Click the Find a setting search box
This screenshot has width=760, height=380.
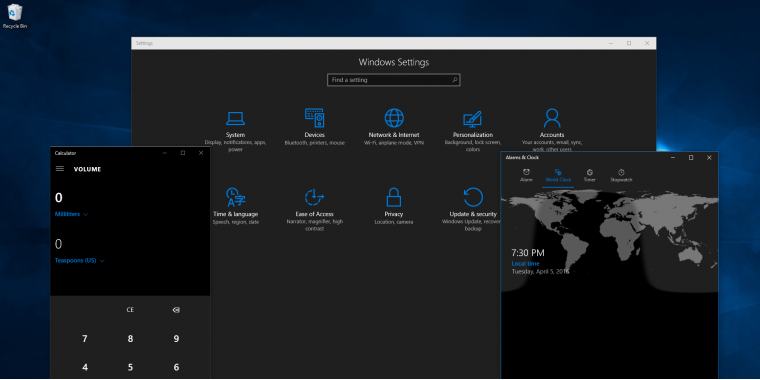click(394, 80)
